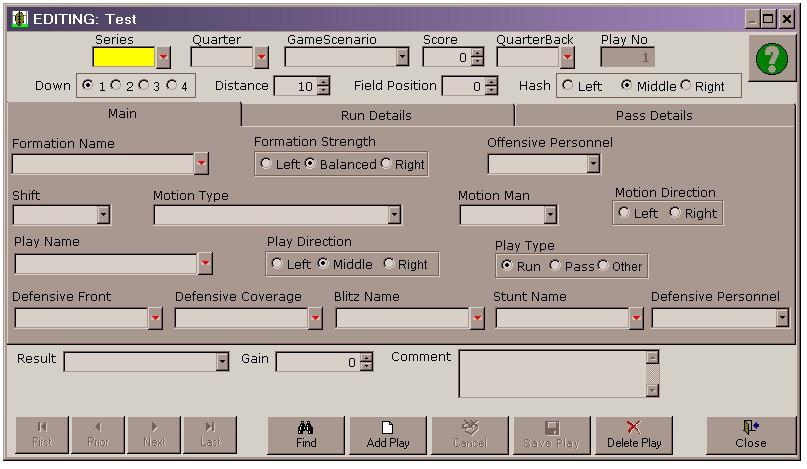Image resolution: width=807 pixels, height=469 pixels.
Task: Select Right for Motion Direction
Action: click(x=675, y=213)
